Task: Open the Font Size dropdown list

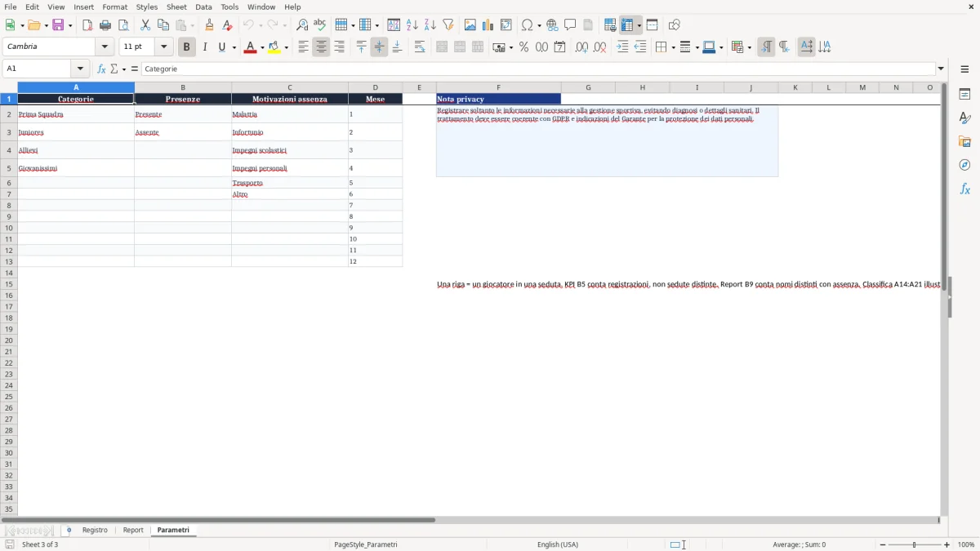Action: (164, 47)
